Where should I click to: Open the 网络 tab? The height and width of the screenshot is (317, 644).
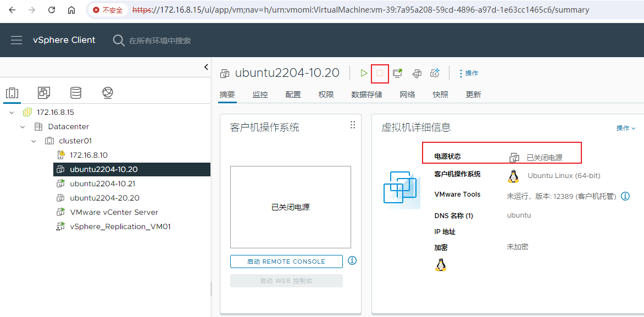(407, 95)
